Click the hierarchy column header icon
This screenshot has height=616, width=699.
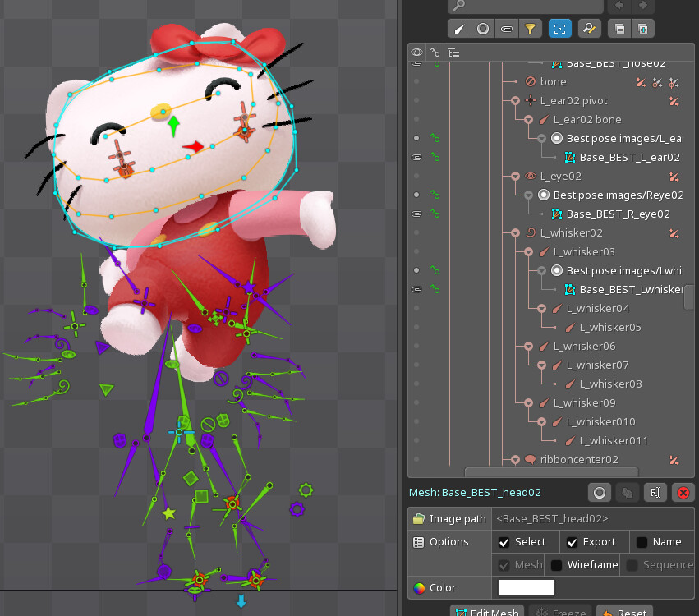click(x=453, y=53)
